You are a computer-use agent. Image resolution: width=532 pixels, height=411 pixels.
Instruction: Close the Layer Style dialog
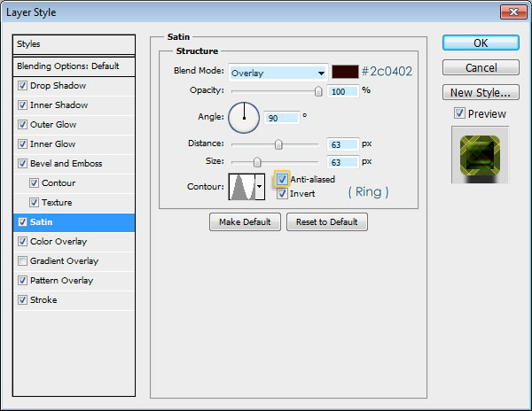513,12
